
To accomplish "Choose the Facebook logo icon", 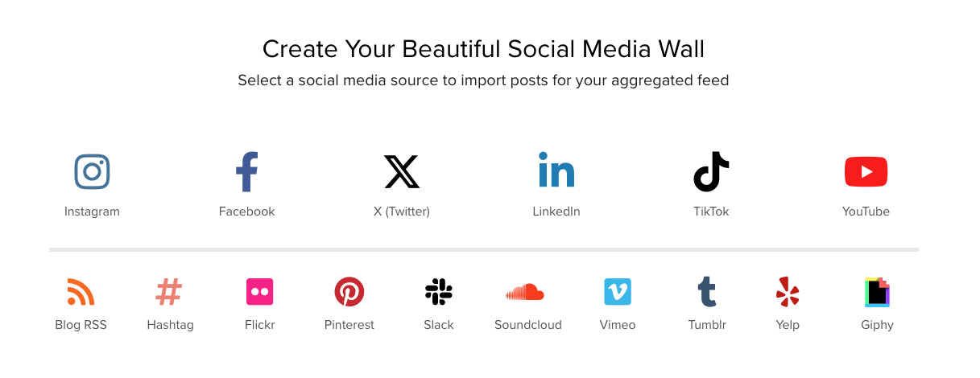I will pos(246,171).
